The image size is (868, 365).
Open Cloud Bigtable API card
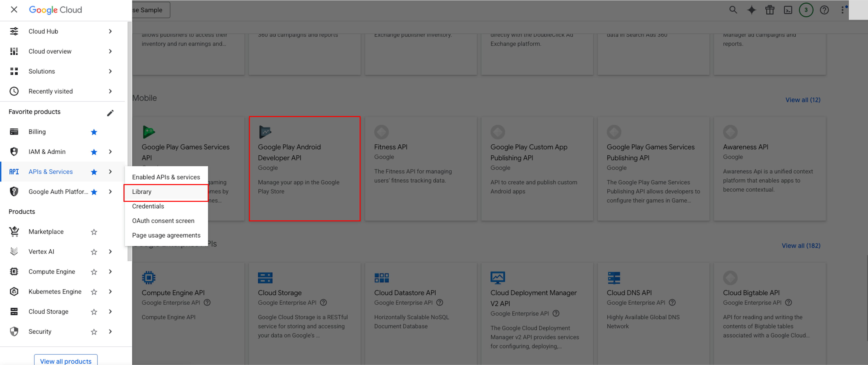(770, 314)
